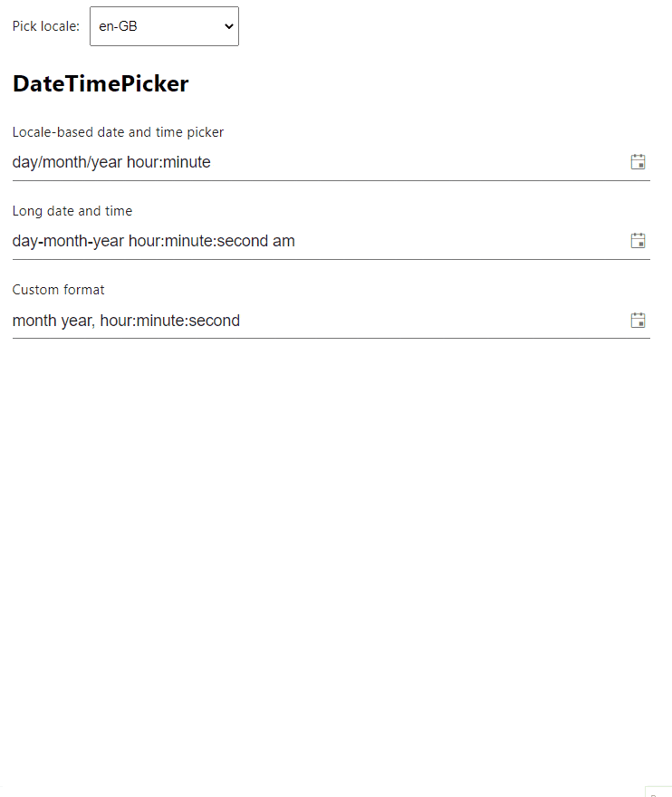Image resolution: width=672 pixels, height=797 pixels.
Task: Click the calendar icon beside day/month/year input
Action: 638,161
